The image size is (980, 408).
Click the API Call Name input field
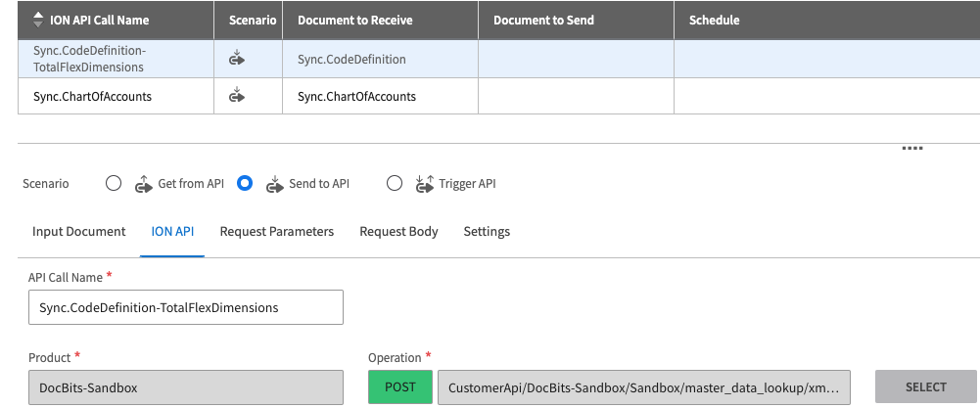click(x=186, y=307)
